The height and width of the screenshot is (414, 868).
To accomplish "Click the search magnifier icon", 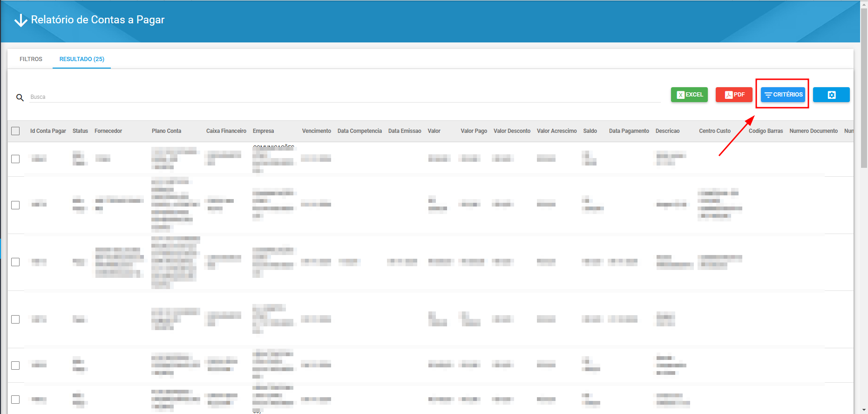I will click(x=20, y=97).
